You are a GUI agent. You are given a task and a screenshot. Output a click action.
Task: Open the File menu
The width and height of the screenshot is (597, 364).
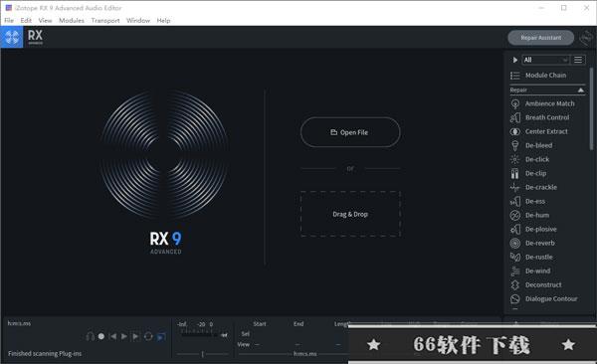point(9,20)
